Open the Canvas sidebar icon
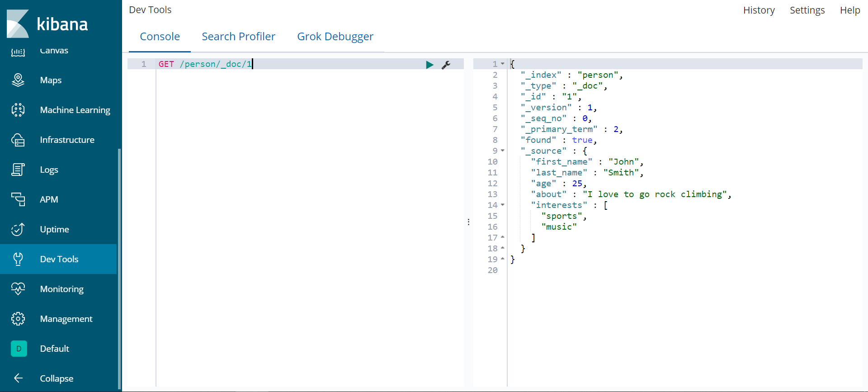 tap(18, 52)
